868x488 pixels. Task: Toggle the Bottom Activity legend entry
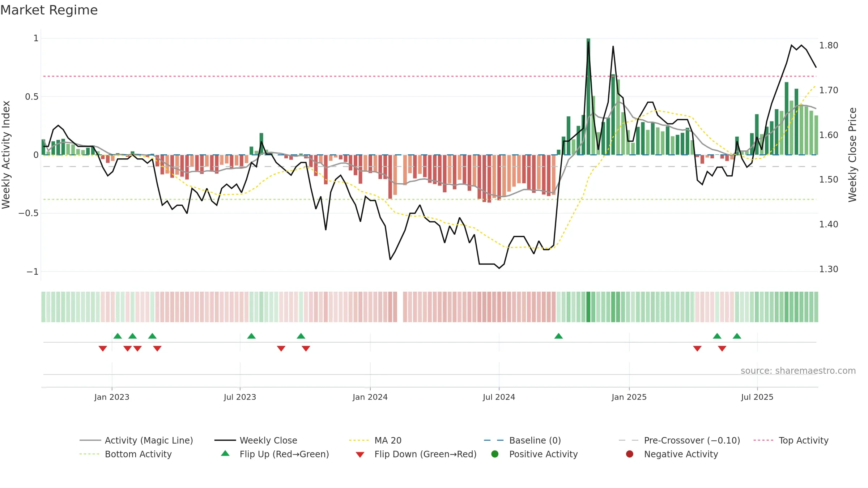pyautogui.click(x=125, y=454)
